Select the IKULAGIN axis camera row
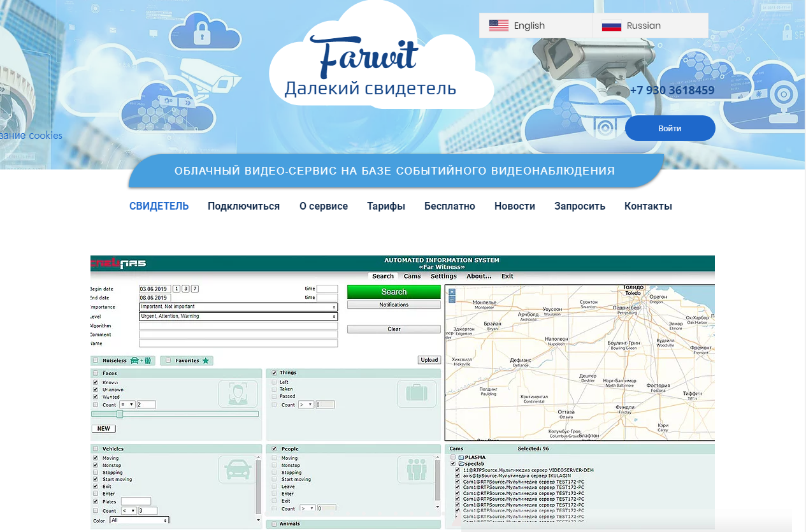806x532 pixels. pyautogui.click(x=517, y=476)
